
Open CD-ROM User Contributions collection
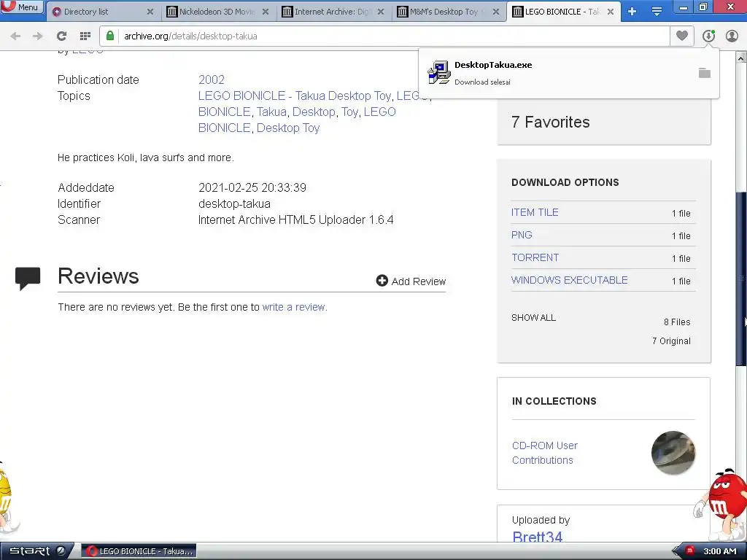[x=544, y=453]
